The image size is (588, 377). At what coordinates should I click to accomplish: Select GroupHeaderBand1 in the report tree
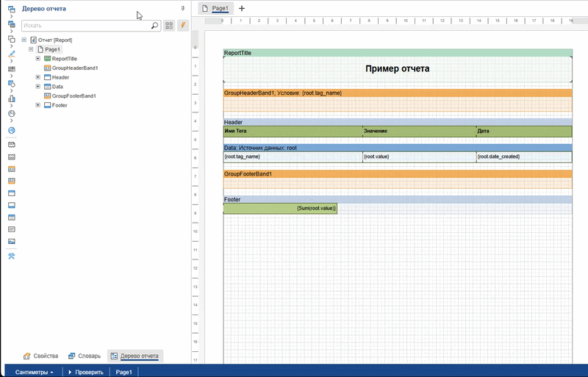pos(74,68)
